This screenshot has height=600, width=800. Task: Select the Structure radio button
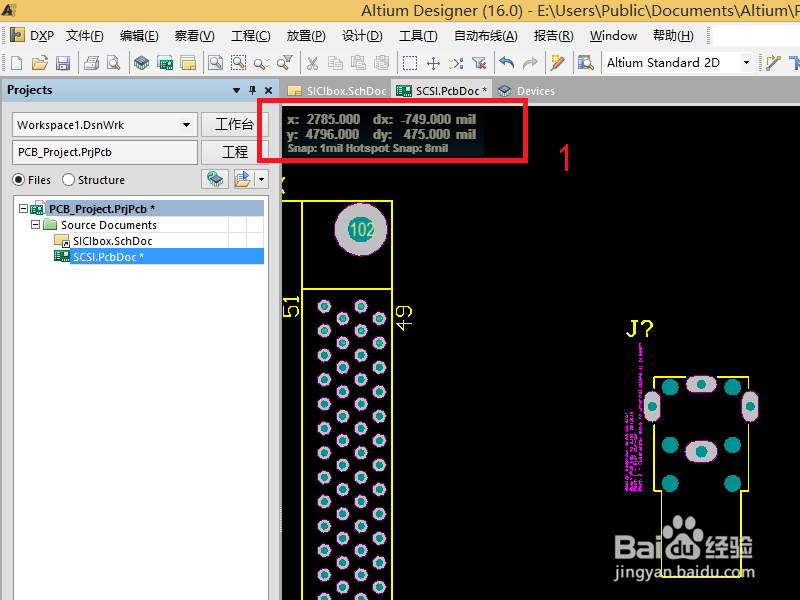click(x=66, y=179)
